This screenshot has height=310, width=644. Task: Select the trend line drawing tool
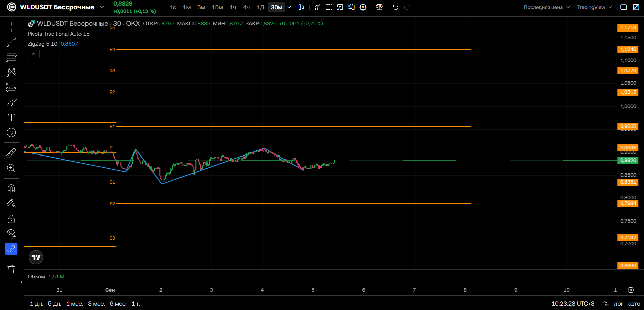11,42
